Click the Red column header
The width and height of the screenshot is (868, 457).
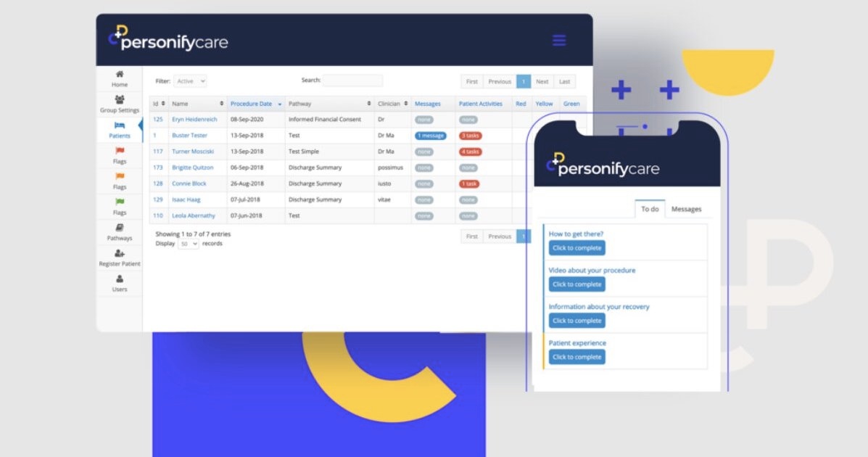[521, 104]
